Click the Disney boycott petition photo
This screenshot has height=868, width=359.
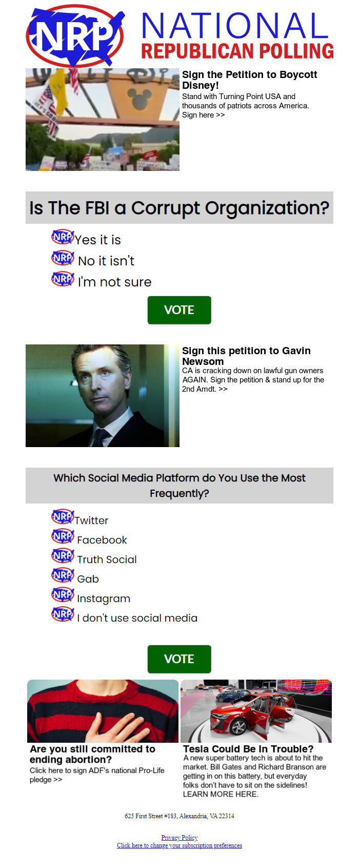point(102,119)
